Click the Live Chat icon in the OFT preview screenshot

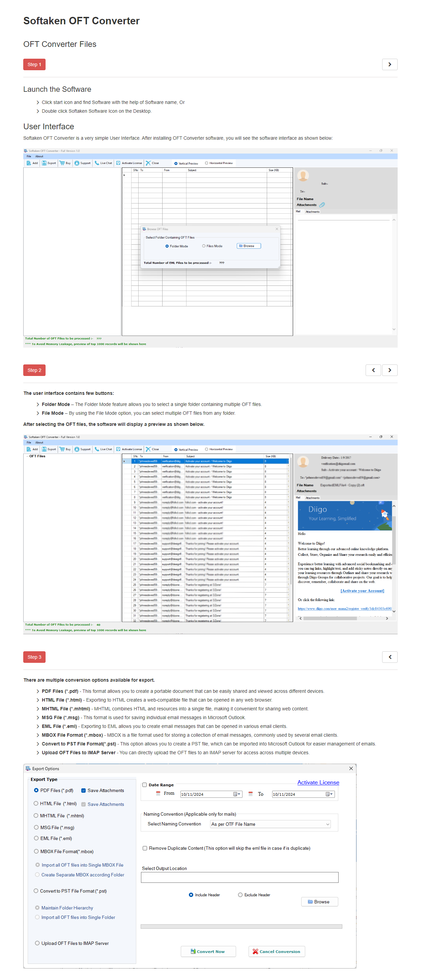coord(97,449)
